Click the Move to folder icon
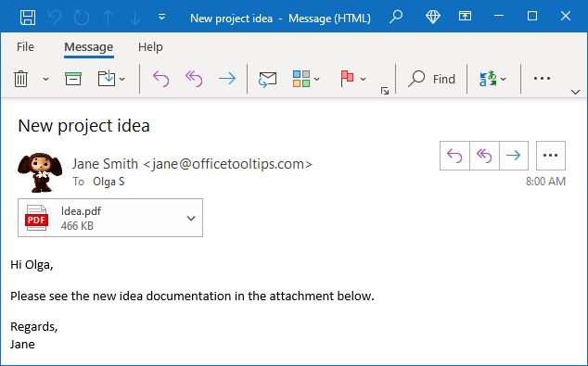Image resolution: width=588 pixels, height=366 pixels. tap(107, 78)
